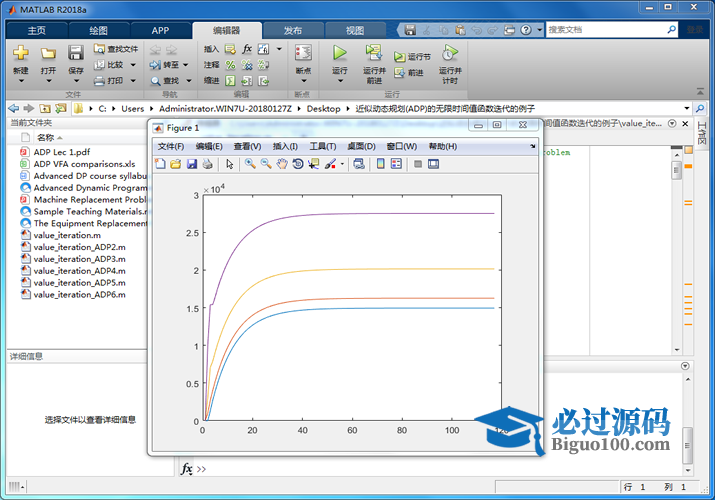Switch to the APP tab

[x=160, y=31]
